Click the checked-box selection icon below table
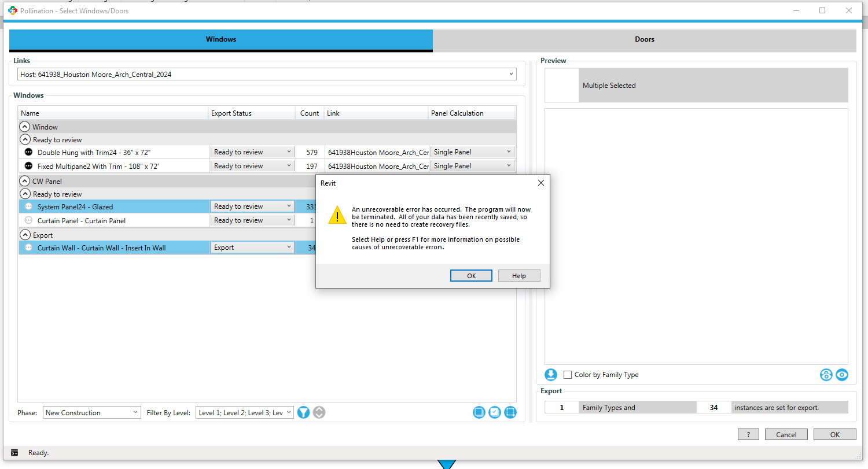Screen dimensions: 868x469 pyautogui.click(x=494, y=412)
